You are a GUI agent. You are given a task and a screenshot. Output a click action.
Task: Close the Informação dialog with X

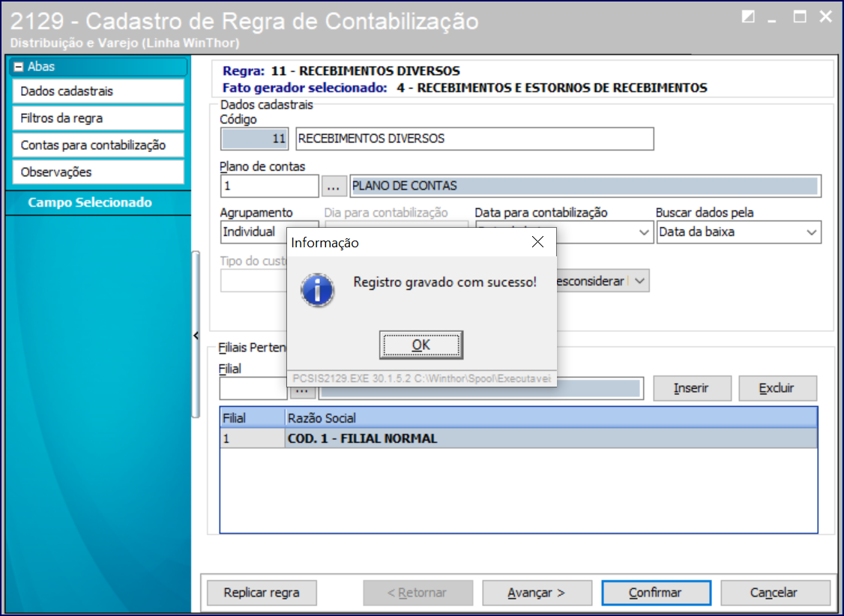click(537, 242)
